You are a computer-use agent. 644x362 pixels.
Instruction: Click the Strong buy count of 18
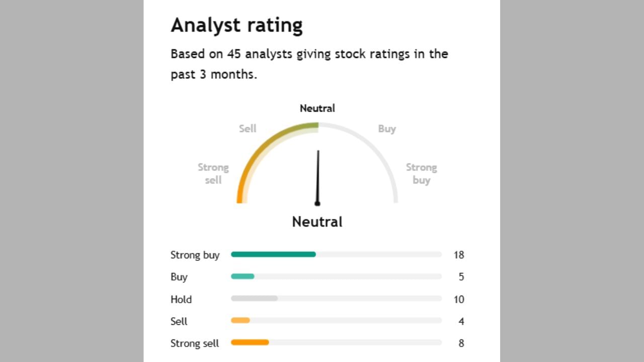pos(458,255)
